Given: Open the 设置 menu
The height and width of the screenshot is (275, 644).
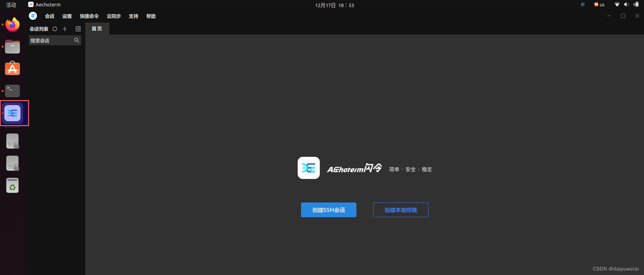Looking at the screenshot, I should (67, 16).
